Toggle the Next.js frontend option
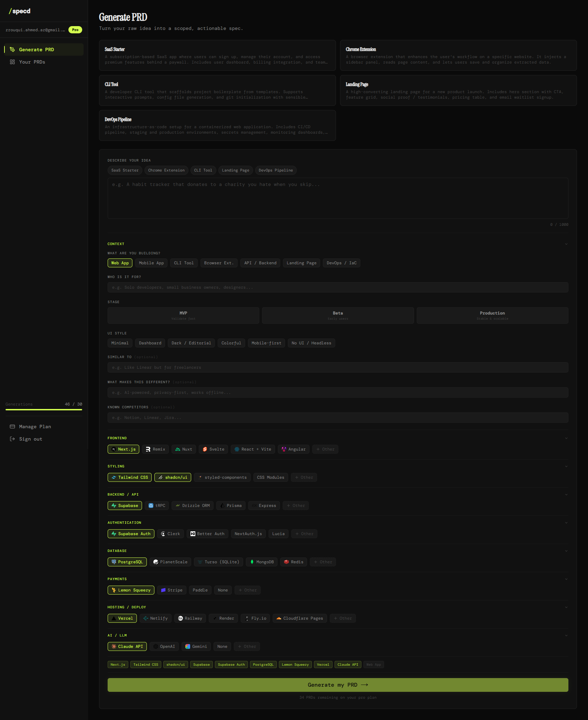 [123, 449]
